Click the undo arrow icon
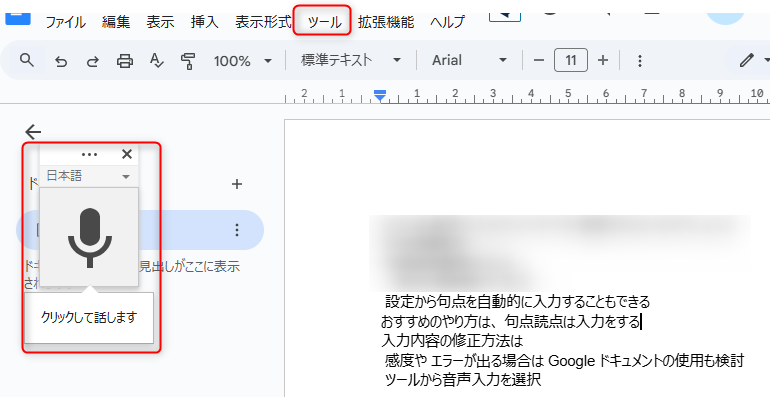This screenshot has height=397, width=770. (x=61, y=61)
